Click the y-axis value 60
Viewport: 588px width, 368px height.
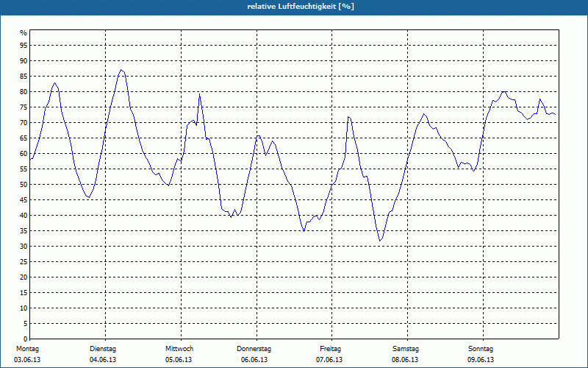point(24,154)
